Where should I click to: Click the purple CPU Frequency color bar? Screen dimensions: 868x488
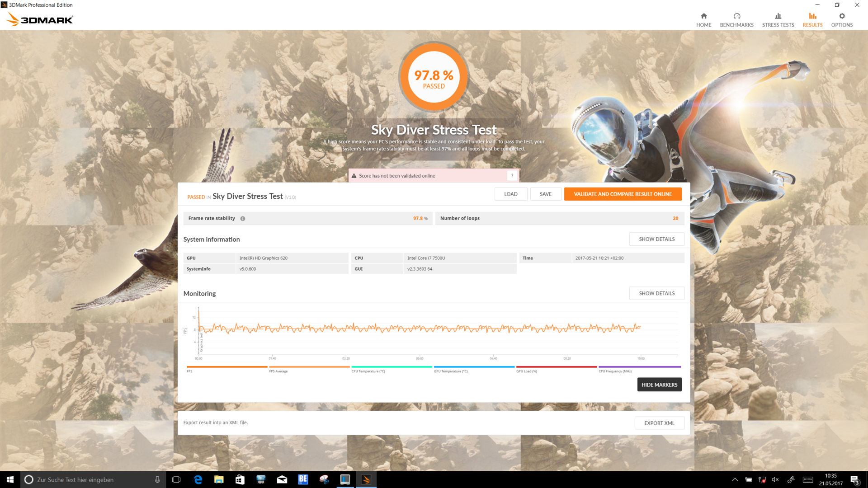(x=639, y=367)
